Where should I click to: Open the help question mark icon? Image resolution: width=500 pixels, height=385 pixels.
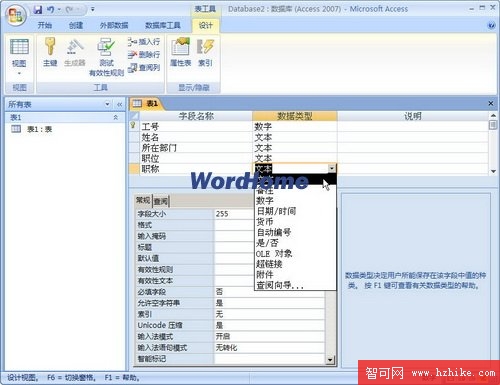(x=491, y=25)
